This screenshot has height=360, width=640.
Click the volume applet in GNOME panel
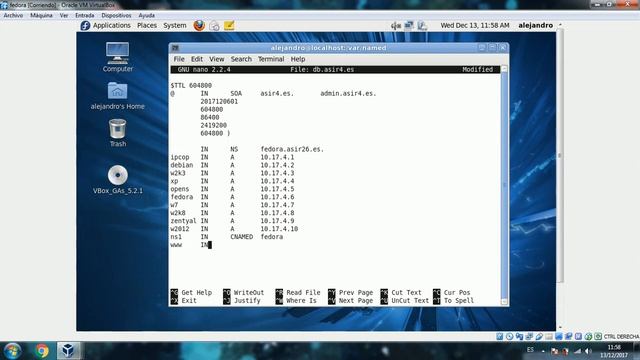396,26
